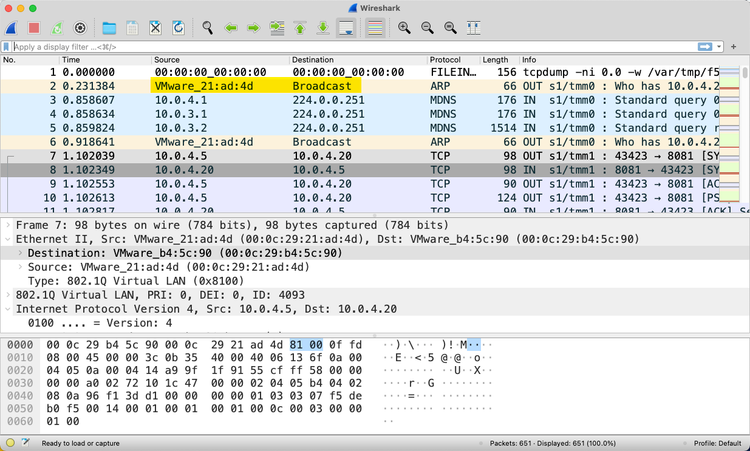The width and height of the screenshot is (750, 451).
Task: Expand the 802.1Q Virtual LAN row
Action: click(9, 295)
